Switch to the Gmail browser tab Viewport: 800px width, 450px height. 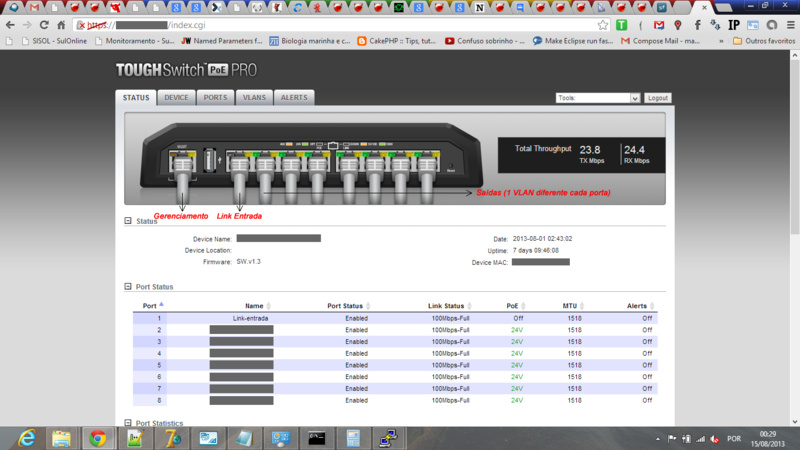pyautogui.click(x=34, y=7)
